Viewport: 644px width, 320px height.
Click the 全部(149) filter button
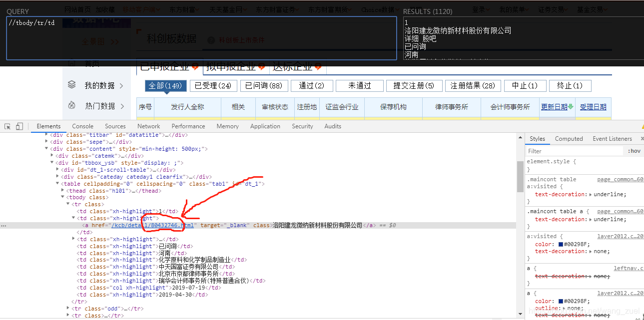(166, 86)
